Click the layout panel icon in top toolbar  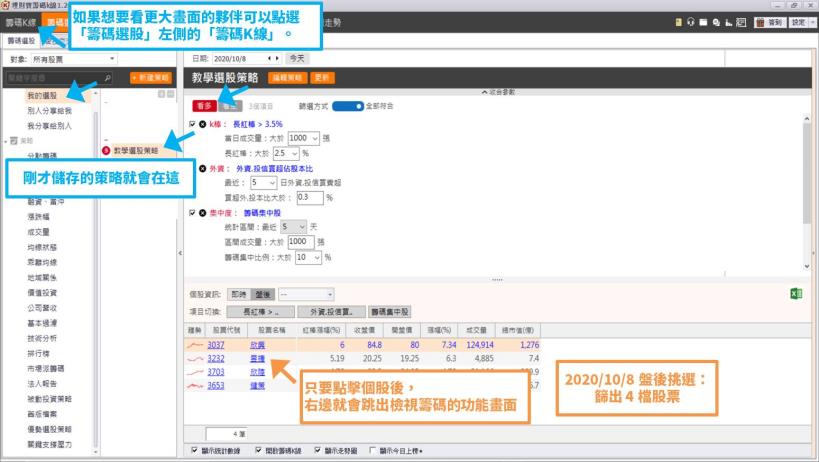(741, 22)
